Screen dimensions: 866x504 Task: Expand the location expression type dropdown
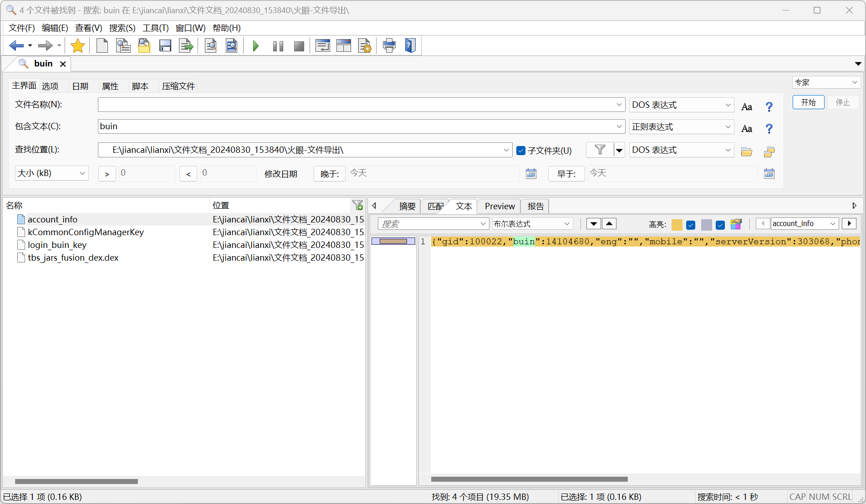click(728, 150)
